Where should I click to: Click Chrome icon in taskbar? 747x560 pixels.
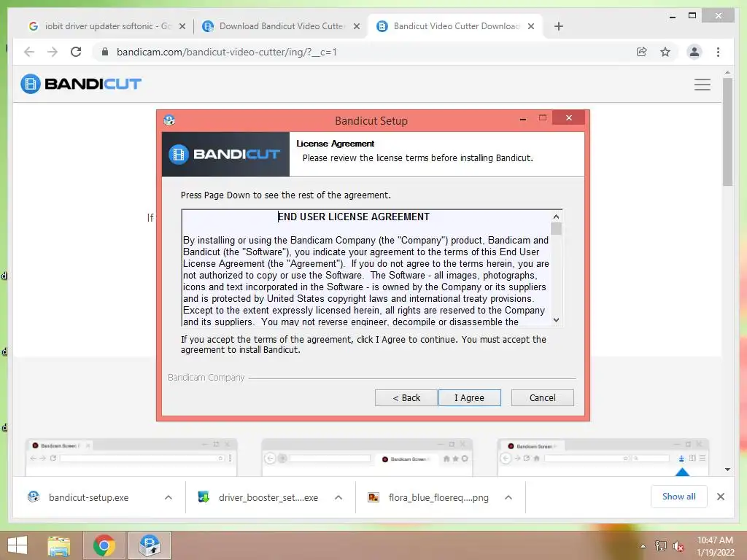click(x=104, y=545)
